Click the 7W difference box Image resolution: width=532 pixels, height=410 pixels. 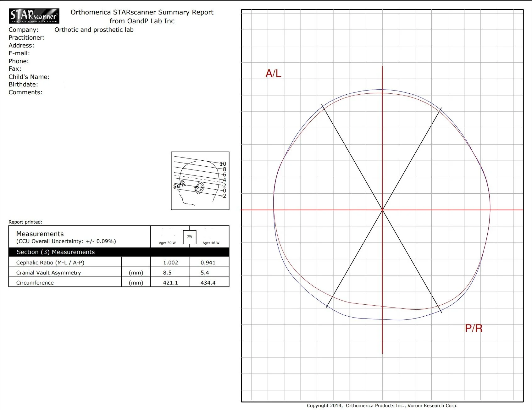190,237
